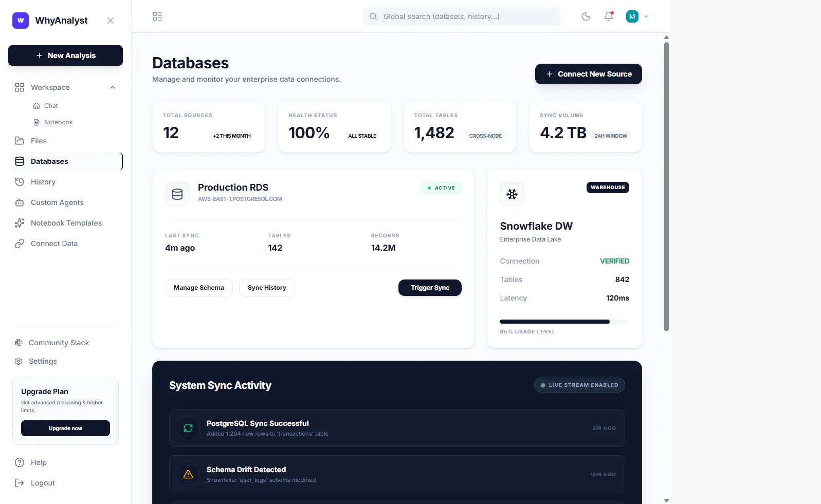This screenshot has width=821, height=504.
Task: Click the 85% usage level progress bar
Action: [564, 322]
